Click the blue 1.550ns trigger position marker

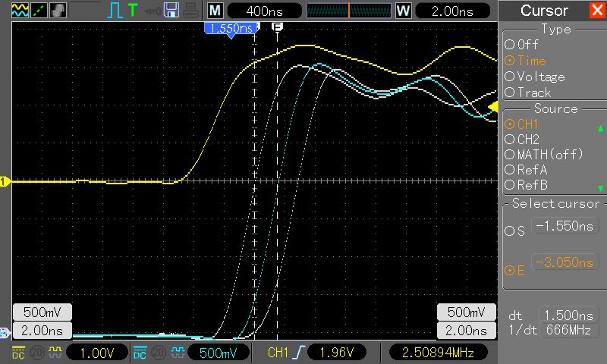click(x=230, y=28)
